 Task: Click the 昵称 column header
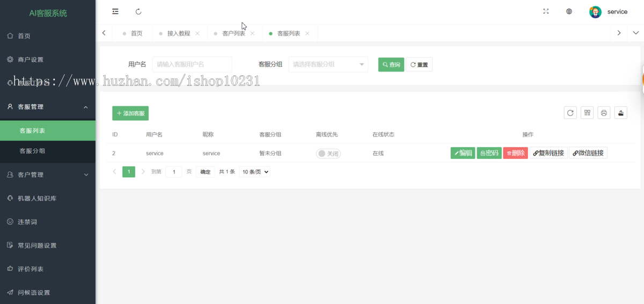[208, 134]
